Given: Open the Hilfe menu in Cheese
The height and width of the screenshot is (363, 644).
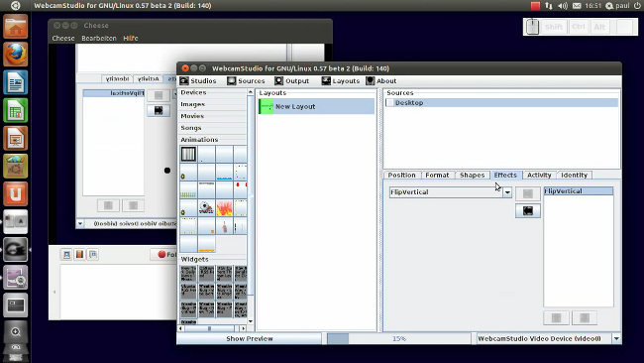Looking at the screenshot, I should pyautogui.click(x=131, y=39).
